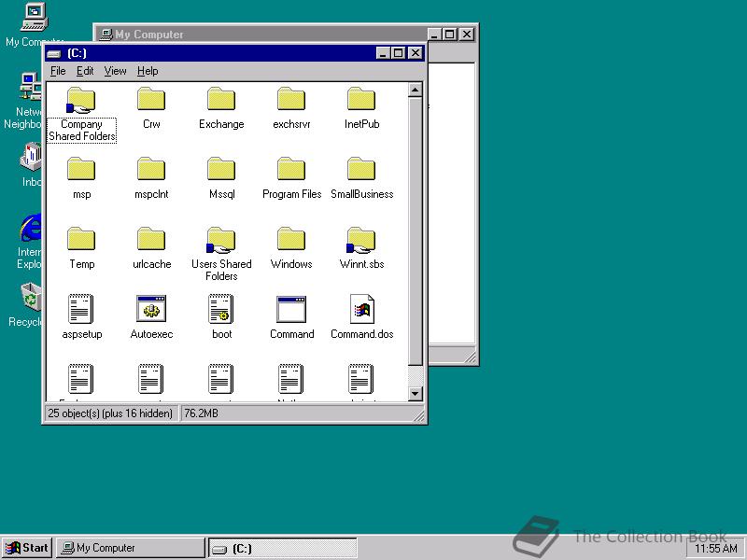Switch to My Computer taskbar button

(x=131, y=548)
